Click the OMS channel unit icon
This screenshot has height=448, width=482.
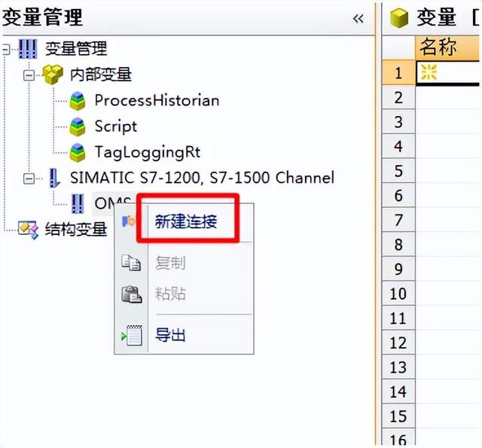(78, 203)
